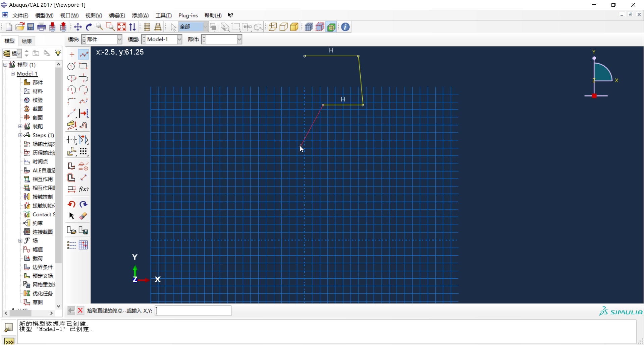Turn perspective on

[158, 27]
